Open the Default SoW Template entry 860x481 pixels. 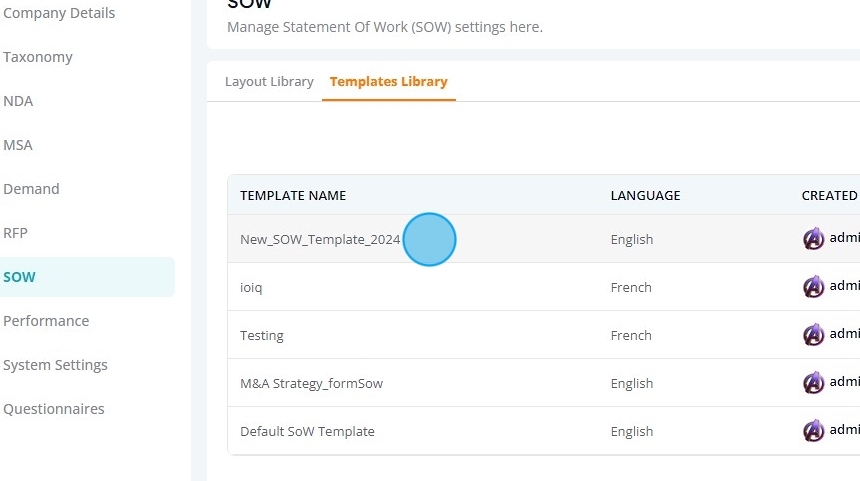click(307, 432)
